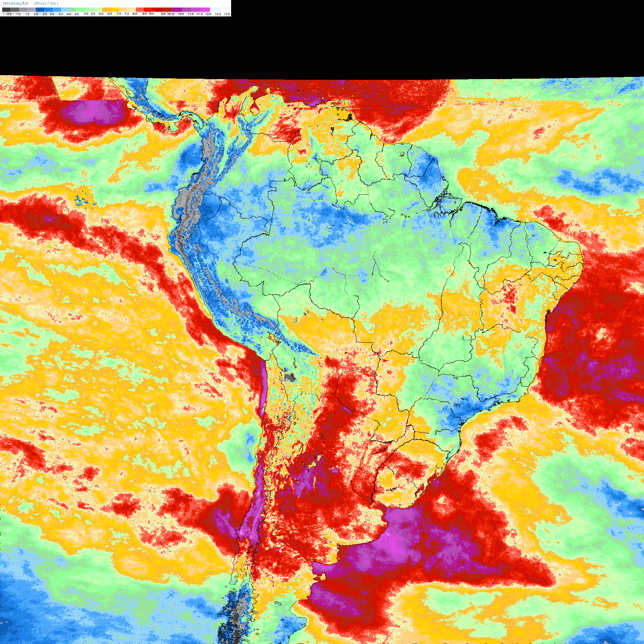Pick the bright red swatch between 8.5 and 9.0

[x=148, y=10]
